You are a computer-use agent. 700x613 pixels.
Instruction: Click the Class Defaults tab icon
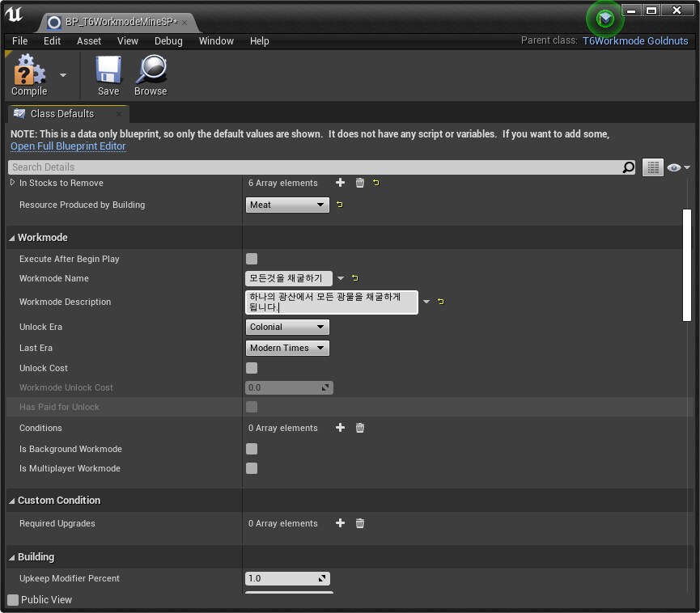tap(19, 113)
